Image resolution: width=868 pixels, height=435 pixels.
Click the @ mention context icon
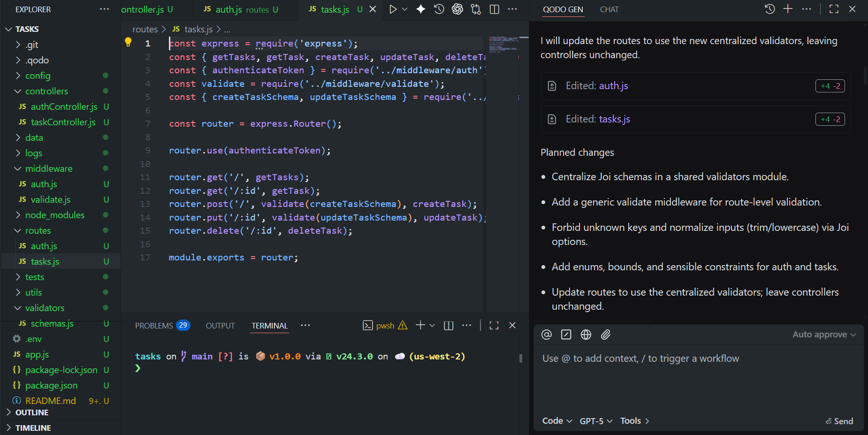547,335
